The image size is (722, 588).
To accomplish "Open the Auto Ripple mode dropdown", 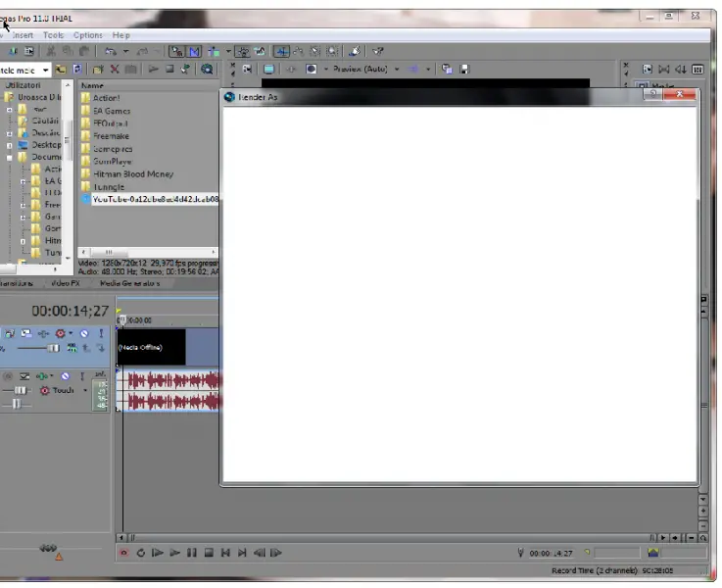I will click(x=228, y=51).
